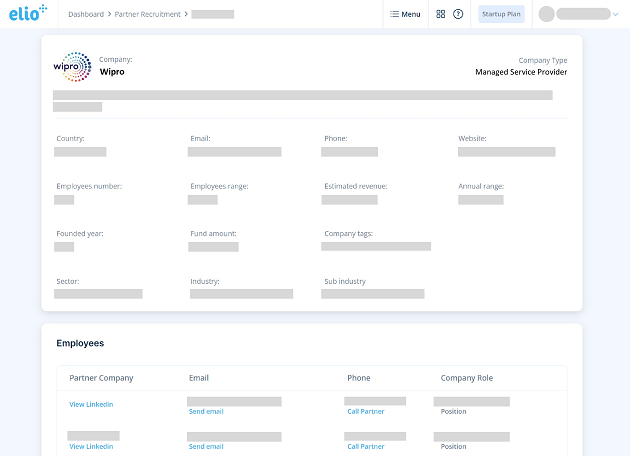Image resolution: width=630 pixels, height=456 pixels.
Task: Go to Dashboard breadcrumb
Action: click(86, 14)
